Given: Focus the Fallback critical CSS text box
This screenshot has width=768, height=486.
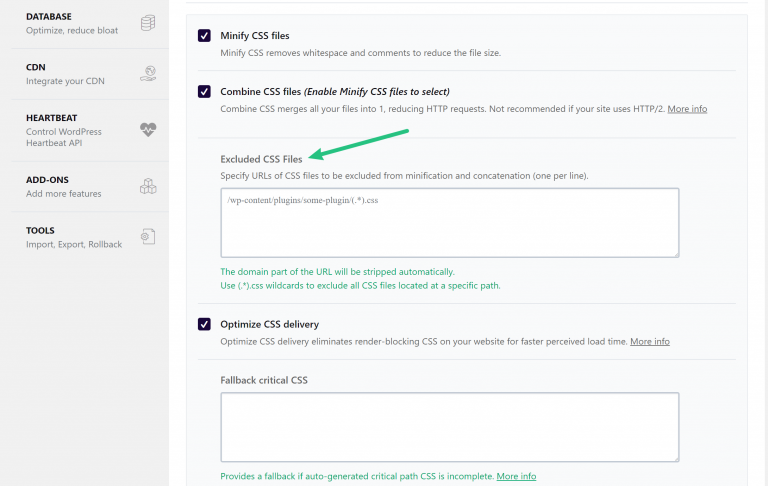Looking at the screenshot, I should point(449,426).
